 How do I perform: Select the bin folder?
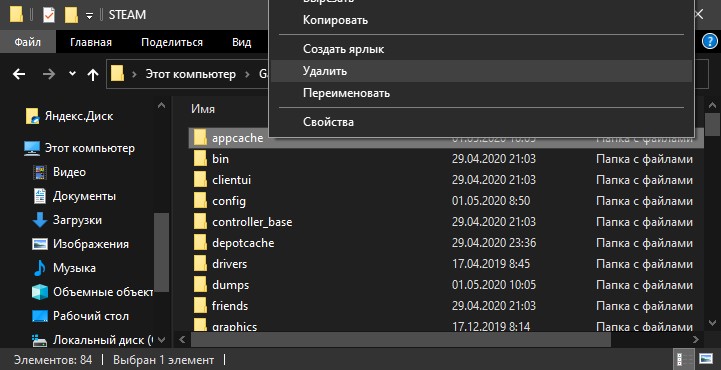tap(220, 159)
